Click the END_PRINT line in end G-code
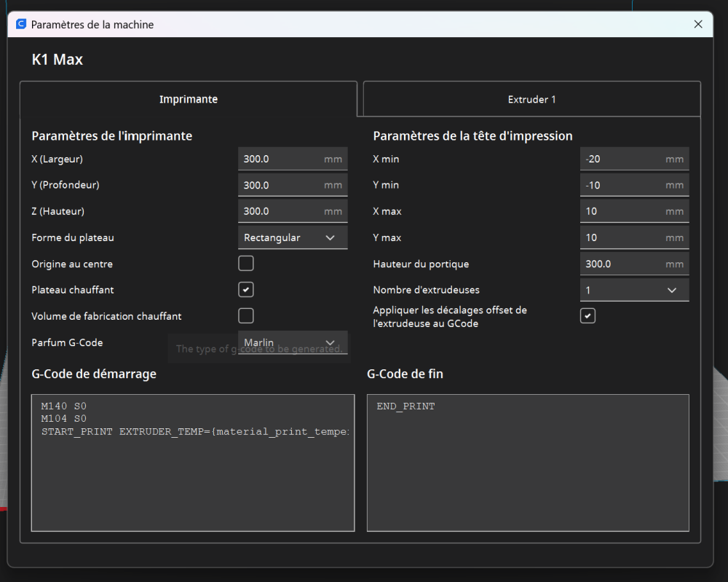Viewport: 728px width, 582px height. [x=405, y=406]
